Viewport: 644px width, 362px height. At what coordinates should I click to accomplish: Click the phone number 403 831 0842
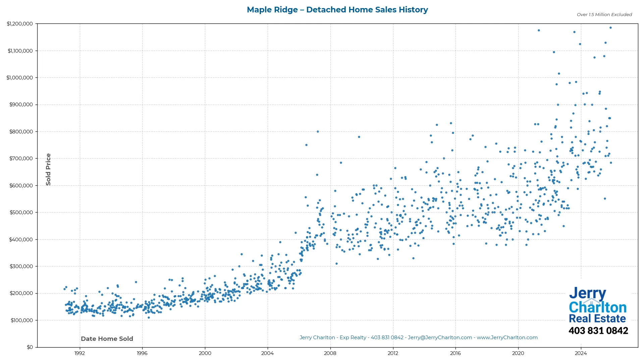pyautogui.click(x=598, y=330)
